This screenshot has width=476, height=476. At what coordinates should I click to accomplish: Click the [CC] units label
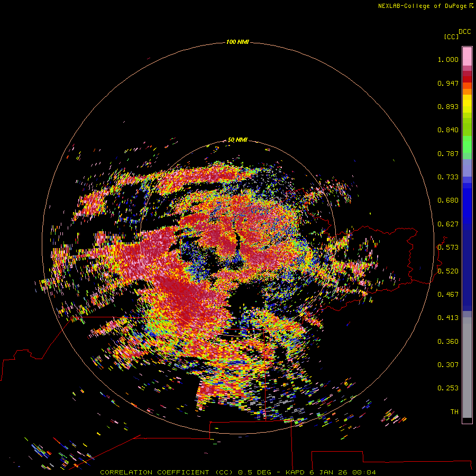[x=451, y=36]
